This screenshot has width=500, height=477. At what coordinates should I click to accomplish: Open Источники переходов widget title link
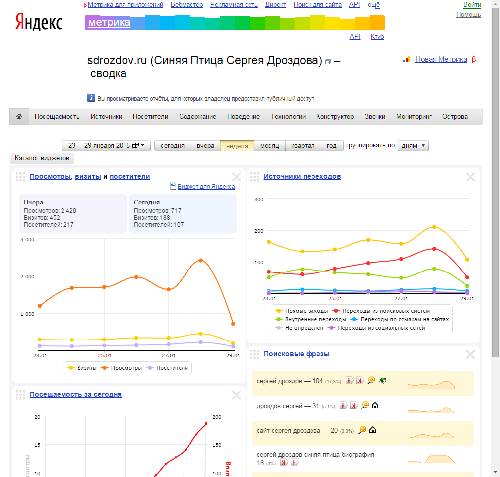[x=302, y=177]
